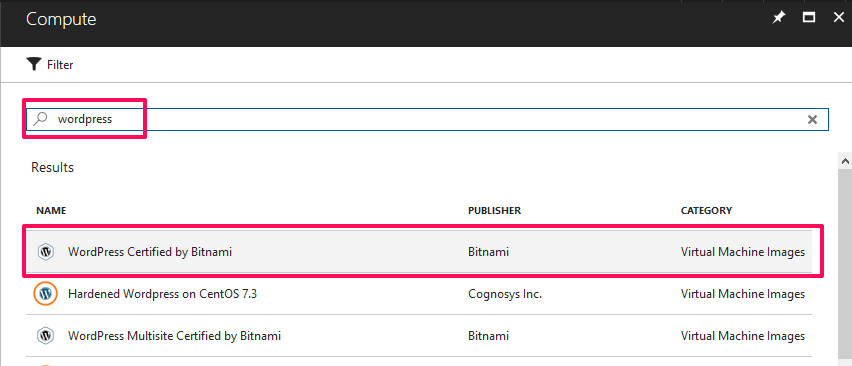Select Hardened Wordpress on CentOS 7.3
The width and height of the screenshot is (852, 366).
(419, 294)
